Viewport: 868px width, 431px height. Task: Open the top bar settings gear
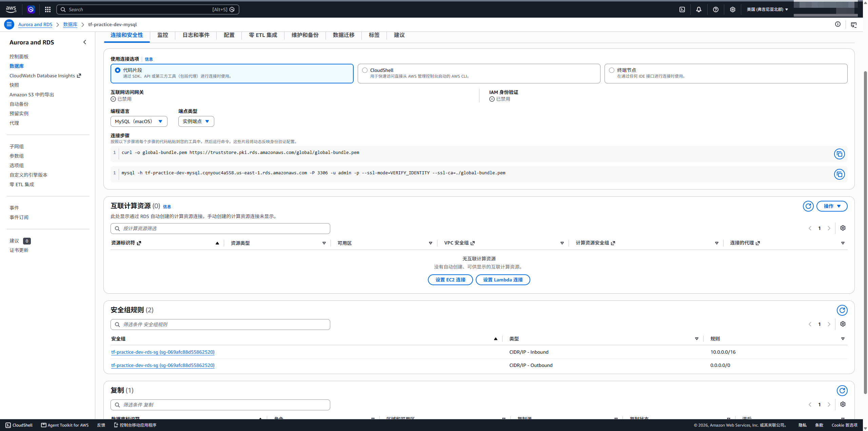tap(733, 9)
